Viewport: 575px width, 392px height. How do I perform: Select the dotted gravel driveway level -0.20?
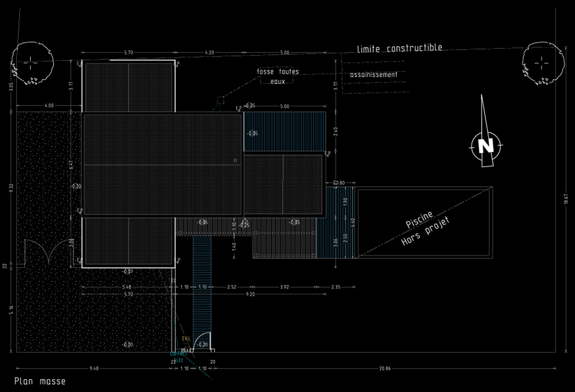click(x=127, y=345)
